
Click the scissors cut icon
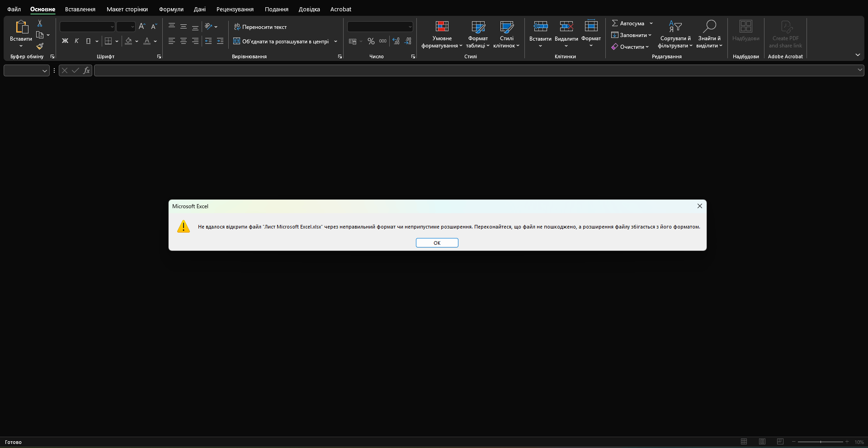coord(40,23)
